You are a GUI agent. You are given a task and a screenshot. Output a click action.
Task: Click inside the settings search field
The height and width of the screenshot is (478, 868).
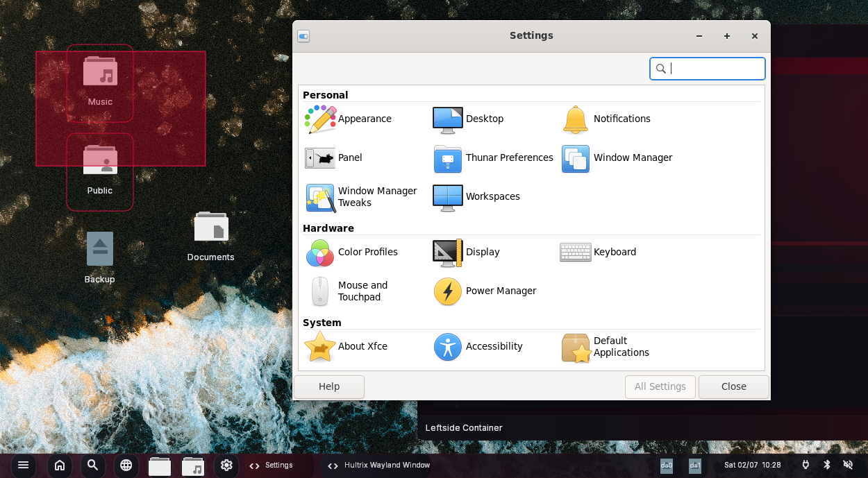click(708, 68)
